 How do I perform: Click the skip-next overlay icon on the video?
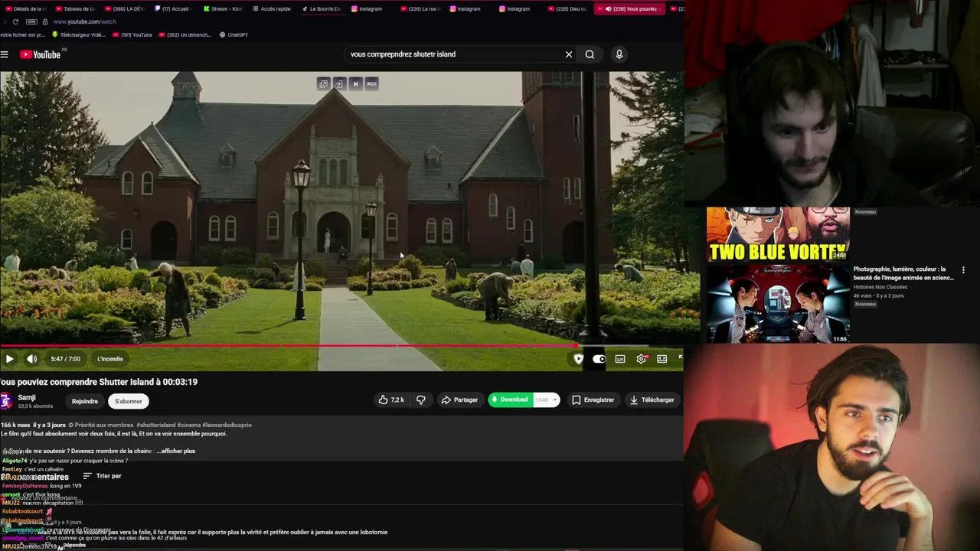(x=355, y=83)
